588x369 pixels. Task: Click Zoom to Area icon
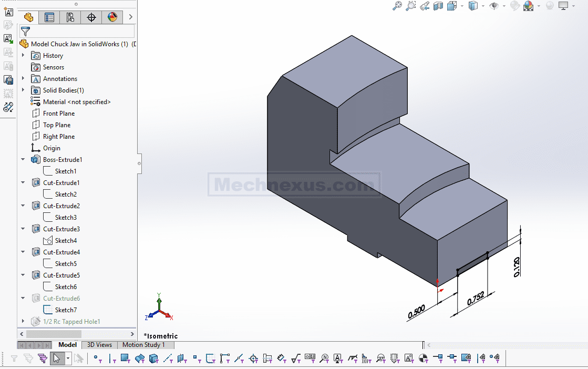(410, 6)
